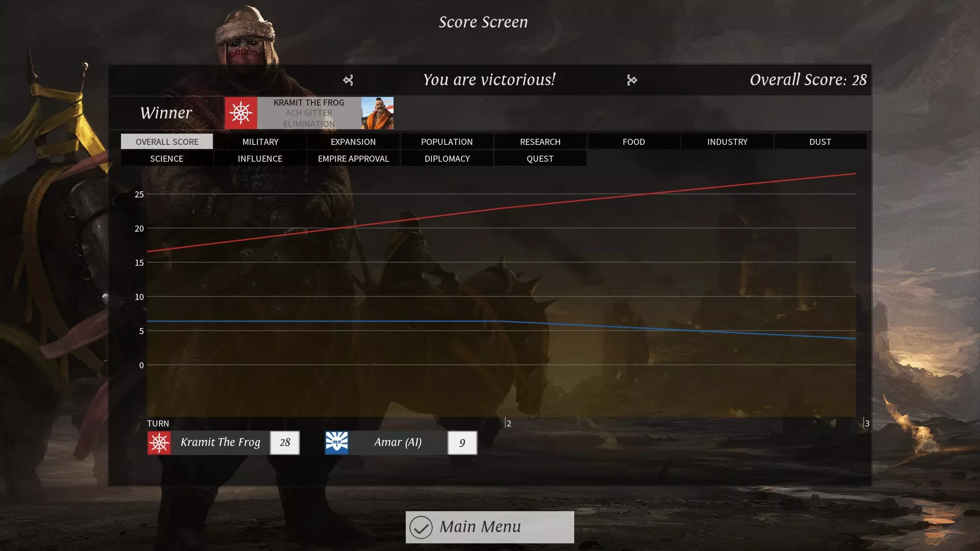Toggle the Amar (AI) graph line
This screenshot has height=551, width=980.
(398, 443)
